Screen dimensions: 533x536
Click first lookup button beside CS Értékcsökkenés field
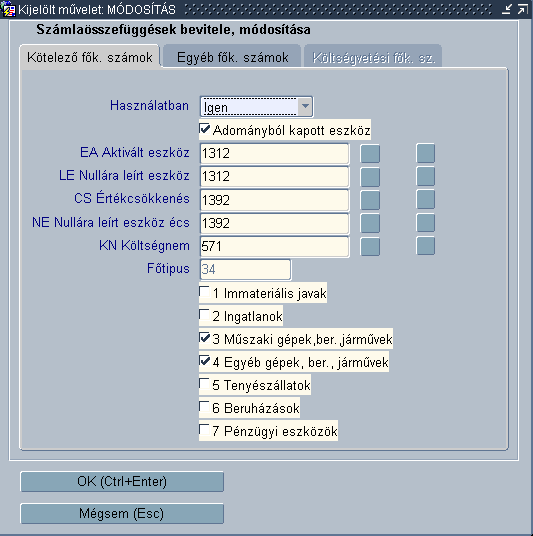tap(370, 200)
